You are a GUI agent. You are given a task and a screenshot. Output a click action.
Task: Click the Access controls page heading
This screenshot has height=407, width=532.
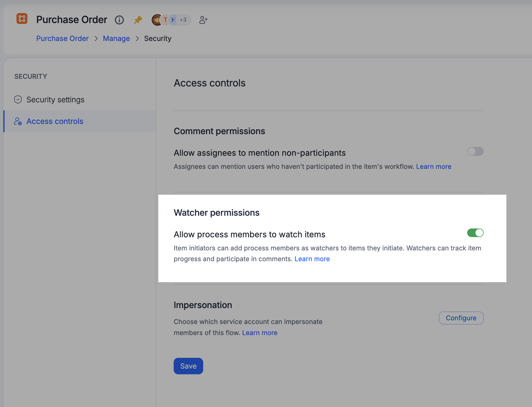coord(209,83)
